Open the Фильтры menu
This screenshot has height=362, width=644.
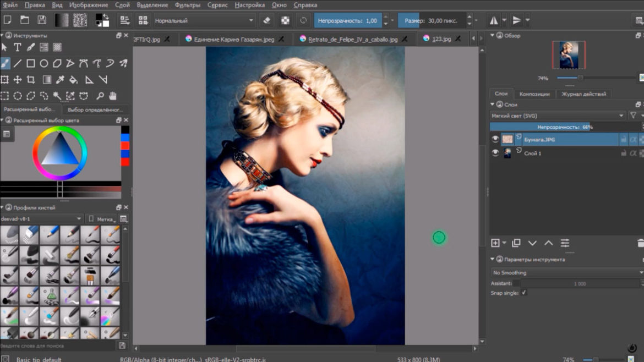coord(188,5)
